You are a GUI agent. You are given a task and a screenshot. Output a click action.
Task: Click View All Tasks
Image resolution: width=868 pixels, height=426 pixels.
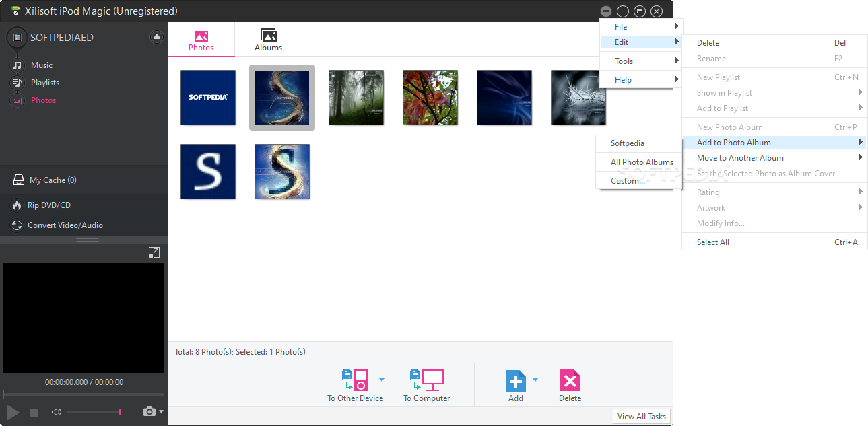tap(642, 417)
